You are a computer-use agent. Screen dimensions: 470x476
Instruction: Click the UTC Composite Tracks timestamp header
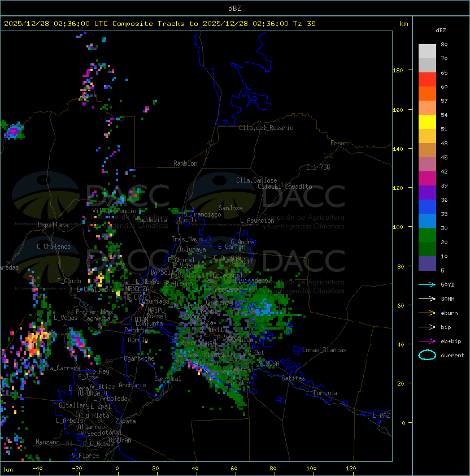(x=160, y=24)
